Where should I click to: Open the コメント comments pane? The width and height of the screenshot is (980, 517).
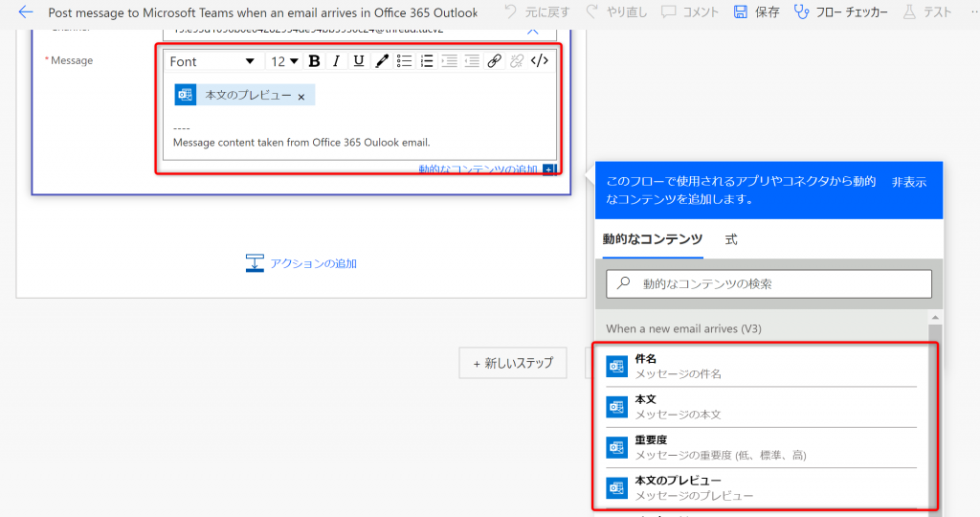690,11
